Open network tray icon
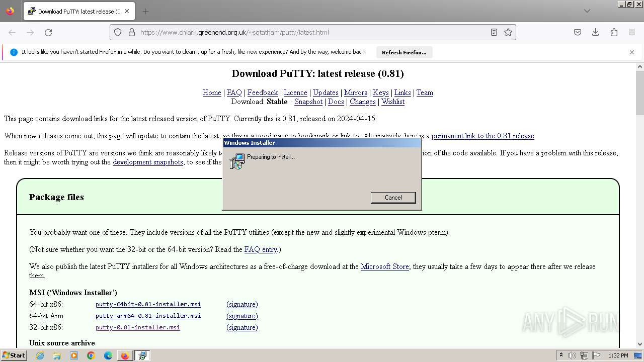This screenshot has width=644, height=362. 584,355
